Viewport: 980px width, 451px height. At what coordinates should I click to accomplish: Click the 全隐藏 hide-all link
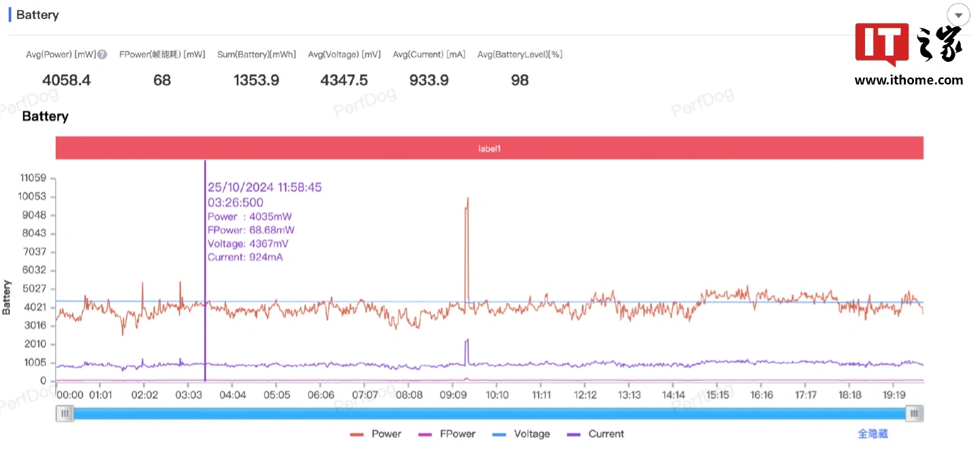(x=872, y=434)
